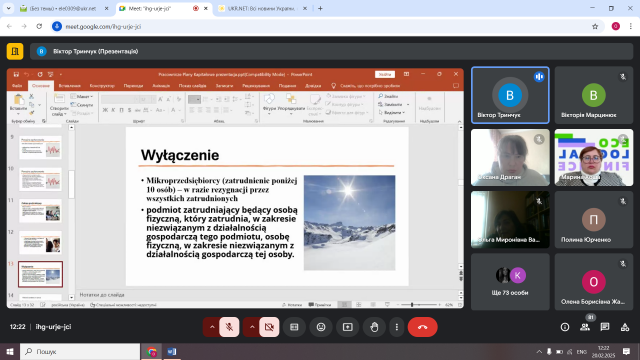The width and height of the screenshot is (640, 360).
Task: Open the emoji reactions button
Action: (321, 327)
